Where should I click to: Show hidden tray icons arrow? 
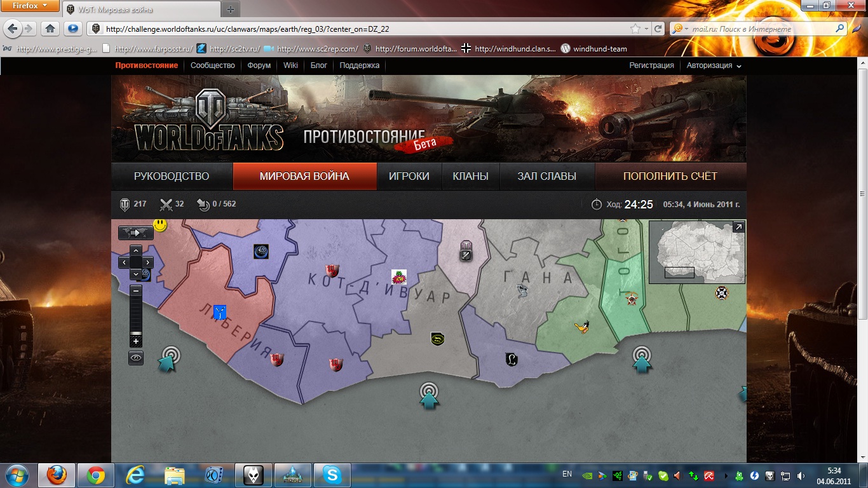coord(726,475)
